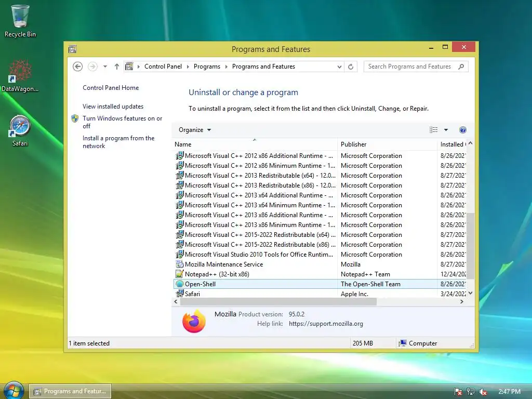Click the Open-Shell program icon

pyautogui.click(x=179, y=284)
